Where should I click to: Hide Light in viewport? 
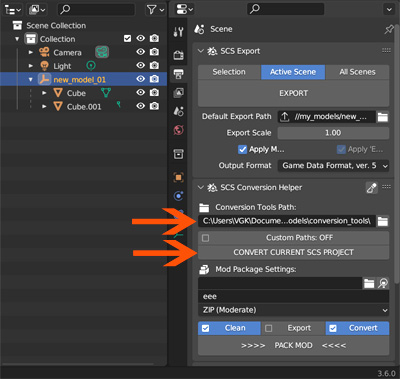141,65
